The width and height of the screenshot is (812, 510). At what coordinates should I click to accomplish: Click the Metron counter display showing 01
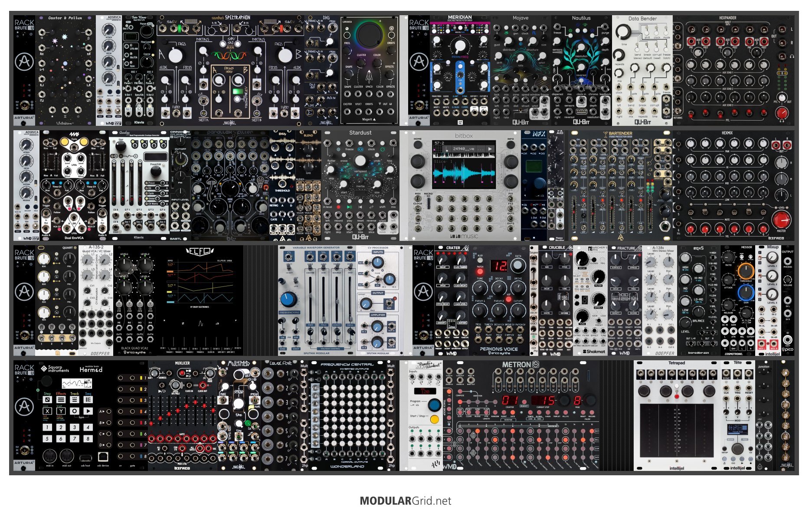(x=510, y=400)
